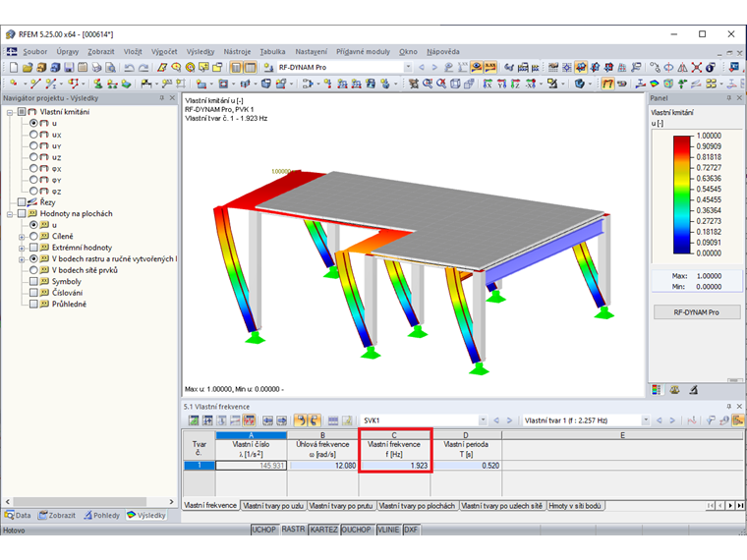
Task: Switch the navigator to the Zobrazit tab
Action: 57,515
